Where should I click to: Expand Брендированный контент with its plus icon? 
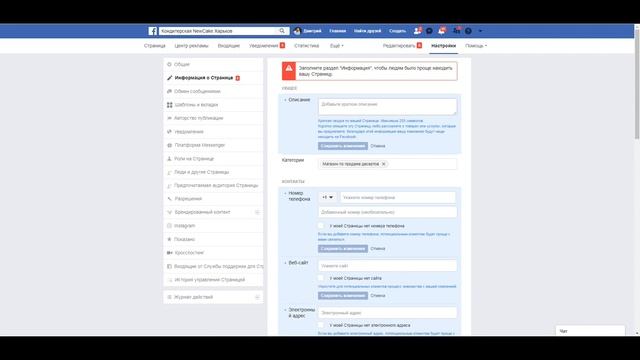[x=257, y=212]
